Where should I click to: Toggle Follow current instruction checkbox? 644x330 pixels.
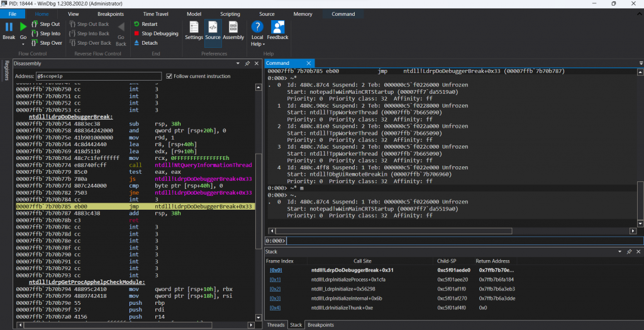[x=169, y=76]
